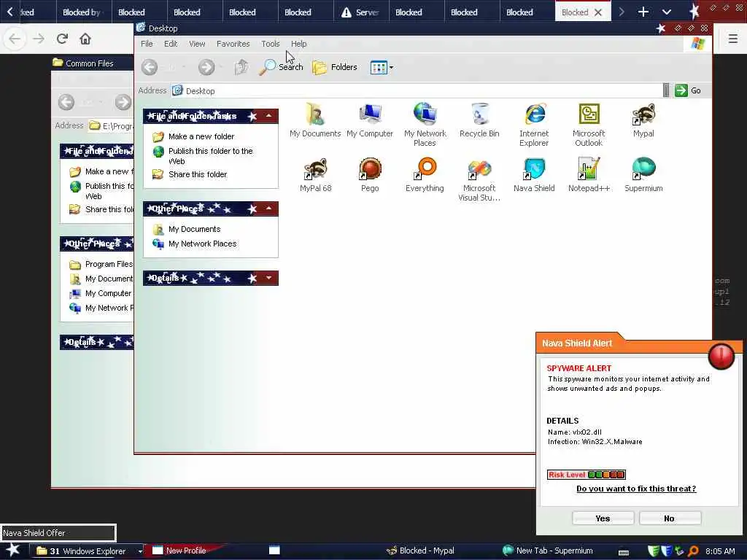
Task: Click the red alert icon in Nava Shield popup
Action: (721, 356)
